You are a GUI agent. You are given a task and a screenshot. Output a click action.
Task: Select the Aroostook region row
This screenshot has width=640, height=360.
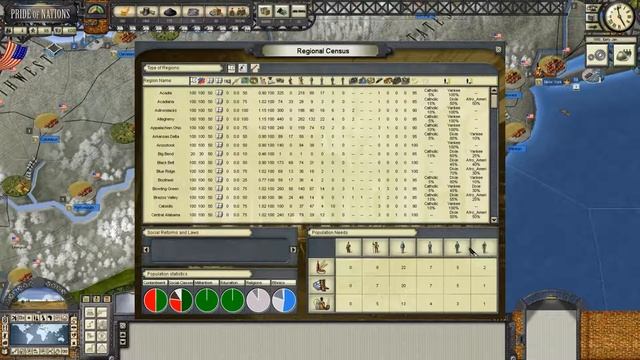[316, 145]
